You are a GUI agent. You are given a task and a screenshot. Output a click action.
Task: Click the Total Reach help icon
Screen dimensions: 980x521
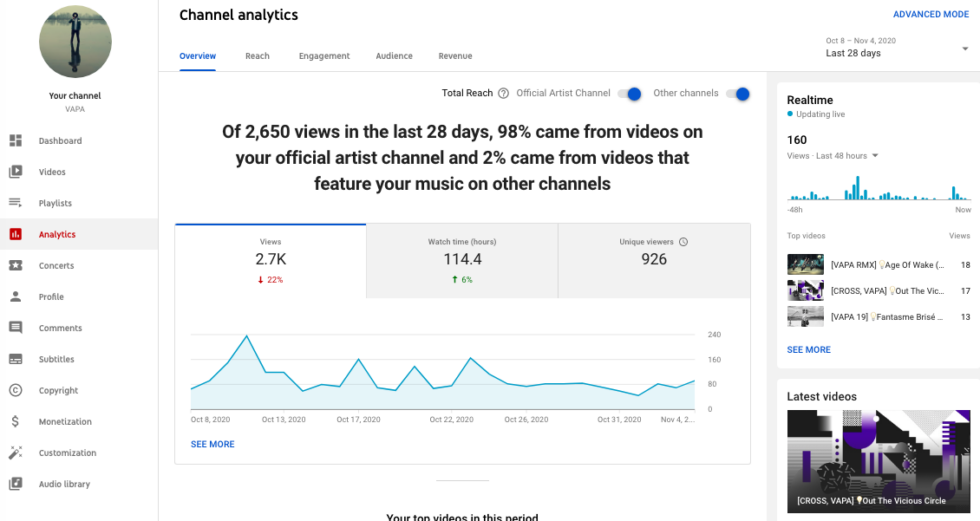click(x=503, y=93)
